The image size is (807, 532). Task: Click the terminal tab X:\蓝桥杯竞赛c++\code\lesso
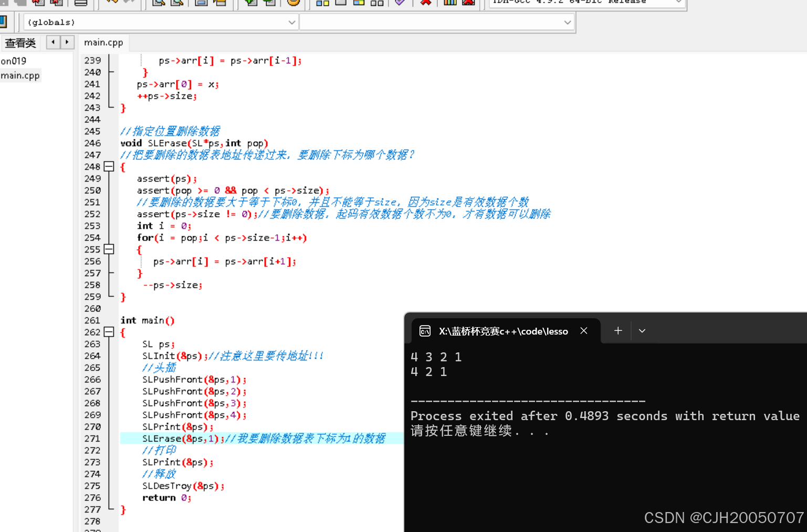coord(503,331)
